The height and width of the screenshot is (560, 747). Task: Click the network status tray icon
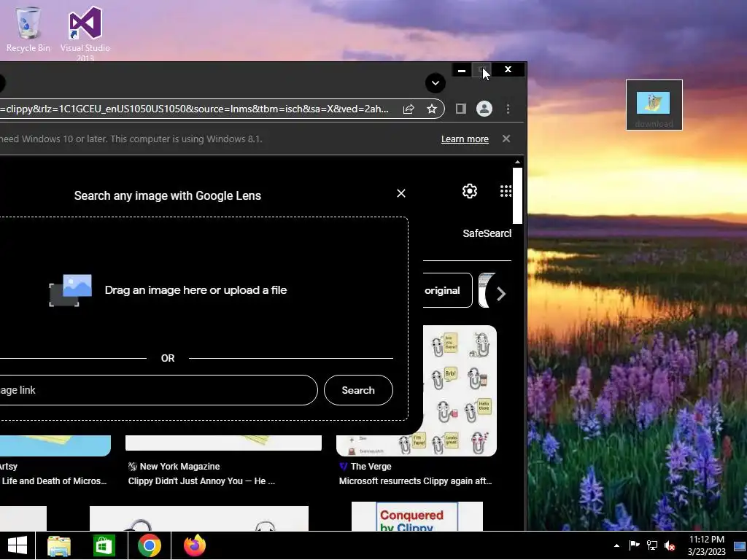pyautogui.click(x=651, y=545)
